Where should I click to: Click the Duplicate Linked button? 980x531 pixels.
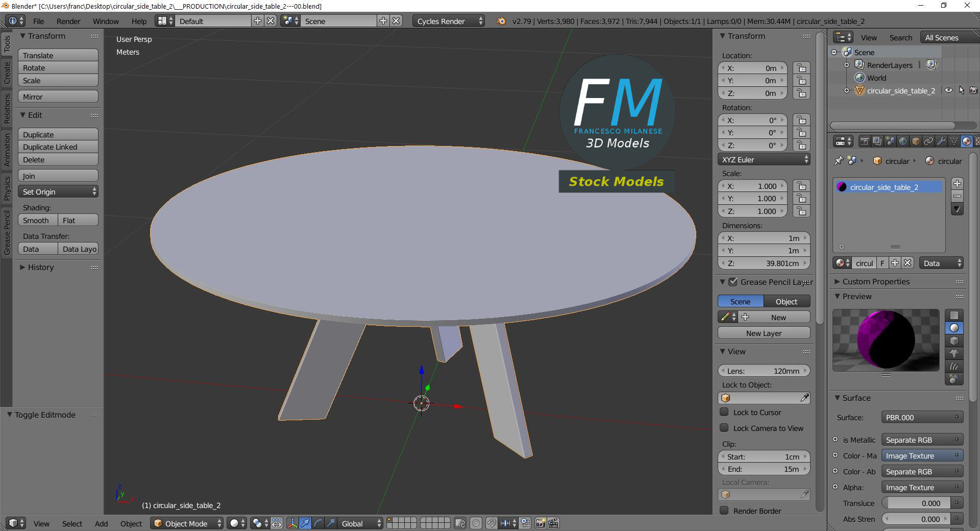coord(58,147)
